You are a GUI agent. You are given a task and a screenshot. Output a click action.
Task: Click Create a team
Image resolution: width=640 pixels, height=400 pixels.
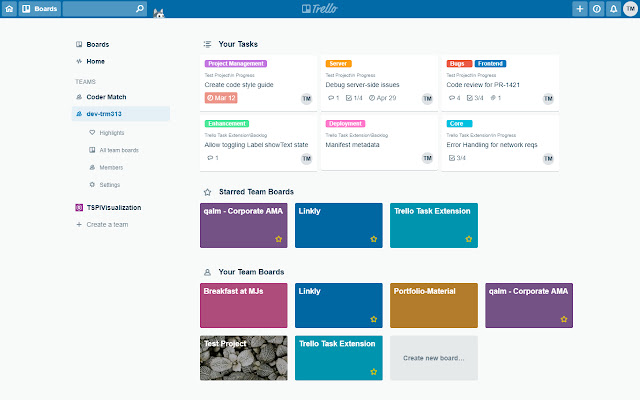tap(107, 224)
